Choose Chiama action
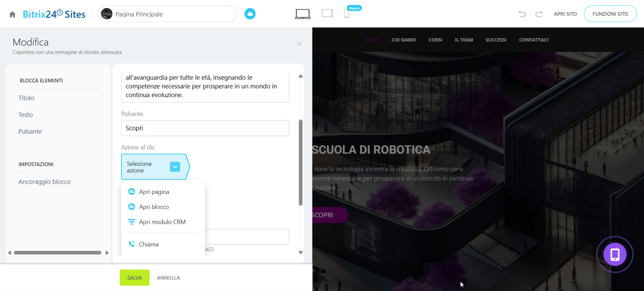This screenshot has height=291, width=644. [x=149, y=244]
